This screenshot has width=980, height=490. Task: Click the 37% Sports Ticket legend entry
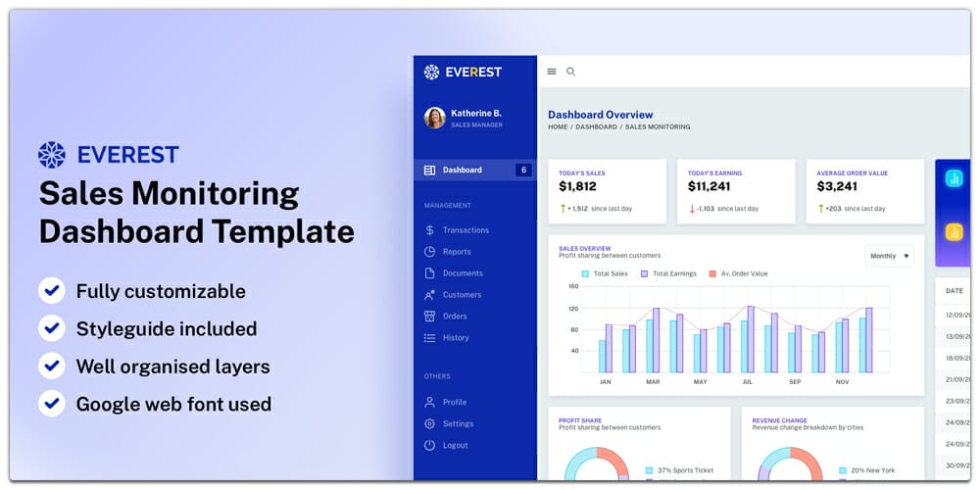click(679, 470)
